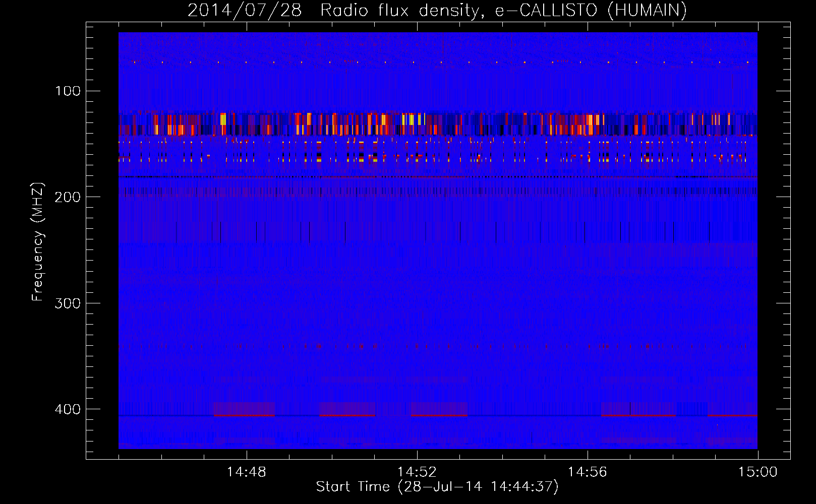Click the 14:52 time tick label
The width and height of the screenshot is (816, 504).
417,472
